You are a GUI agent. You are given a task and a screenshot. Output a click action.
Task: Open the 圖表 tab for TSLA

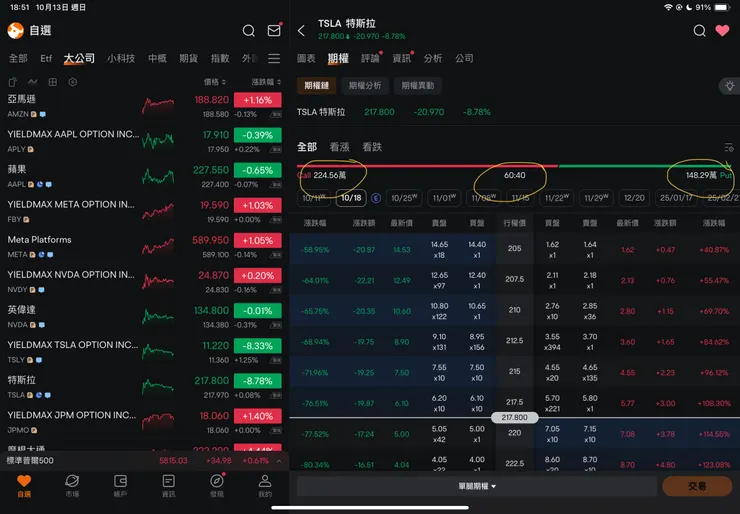(x=306, y=59)
